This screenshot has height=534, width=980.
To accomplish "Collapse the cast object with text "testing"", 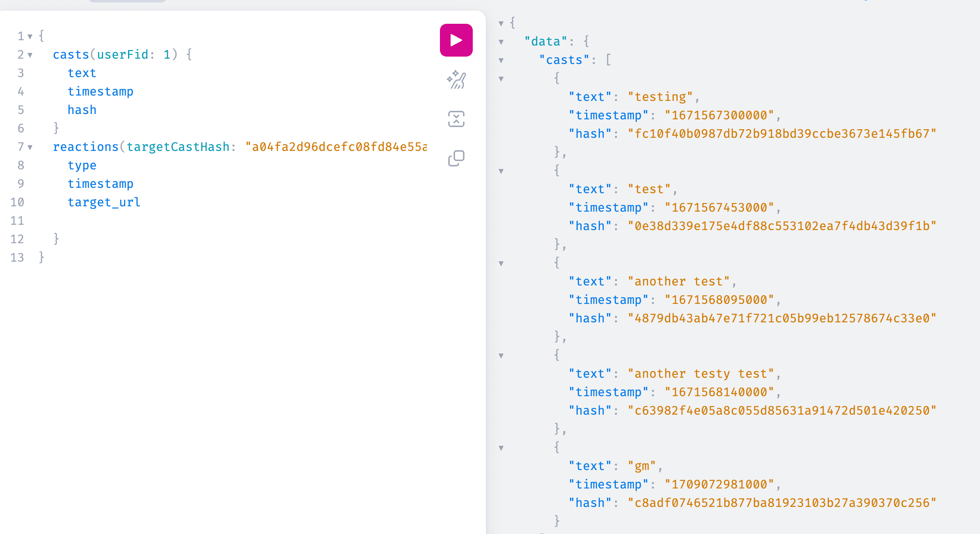I will point(501,79).
